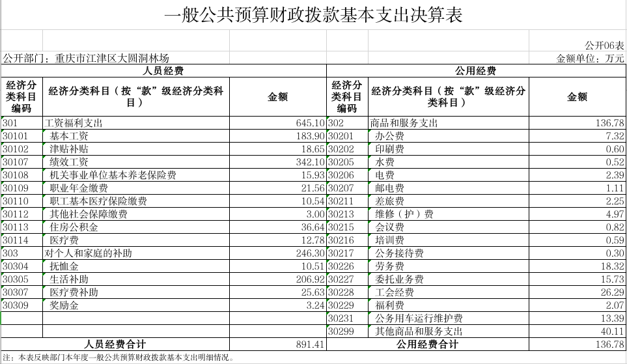This screenshot has width=627, height=364.
Task: Select the 办公费 cell
Action: (449, 136)
